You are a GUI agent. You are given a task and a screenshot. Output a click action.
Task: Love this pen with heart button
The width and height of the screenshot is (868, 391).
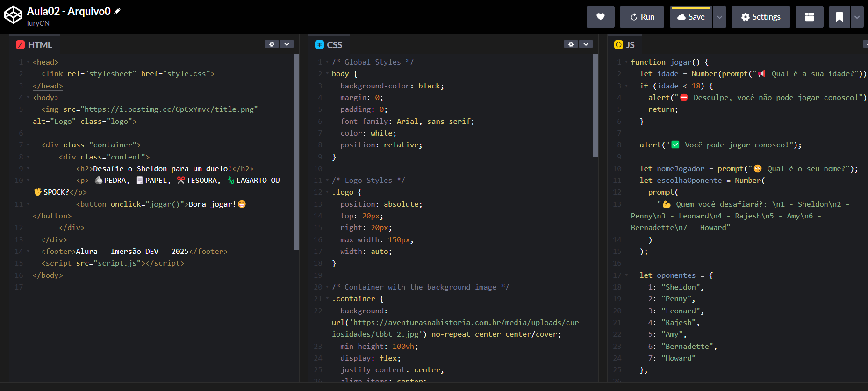pos(601,17)
